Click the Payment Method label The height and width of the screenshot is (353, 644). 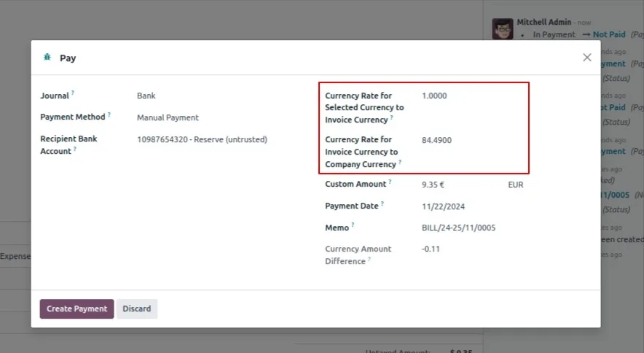coord(73,117)
